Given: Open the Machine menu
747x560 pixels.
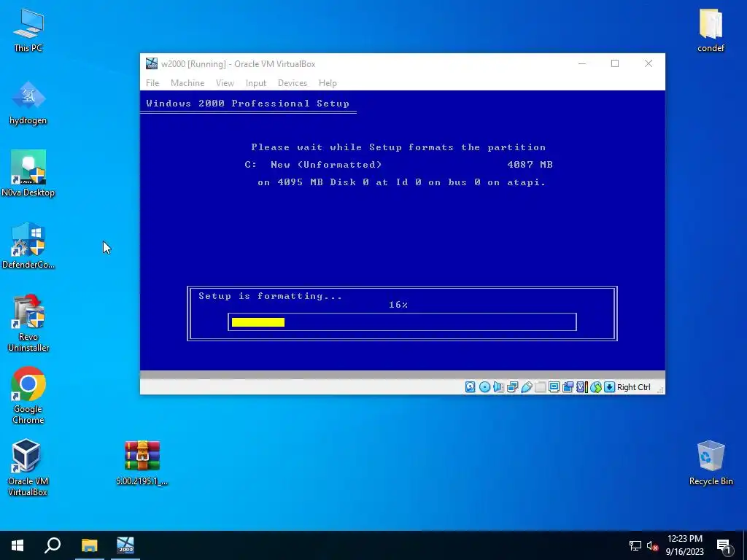Looking at the screenshot, I should point(187,83).
